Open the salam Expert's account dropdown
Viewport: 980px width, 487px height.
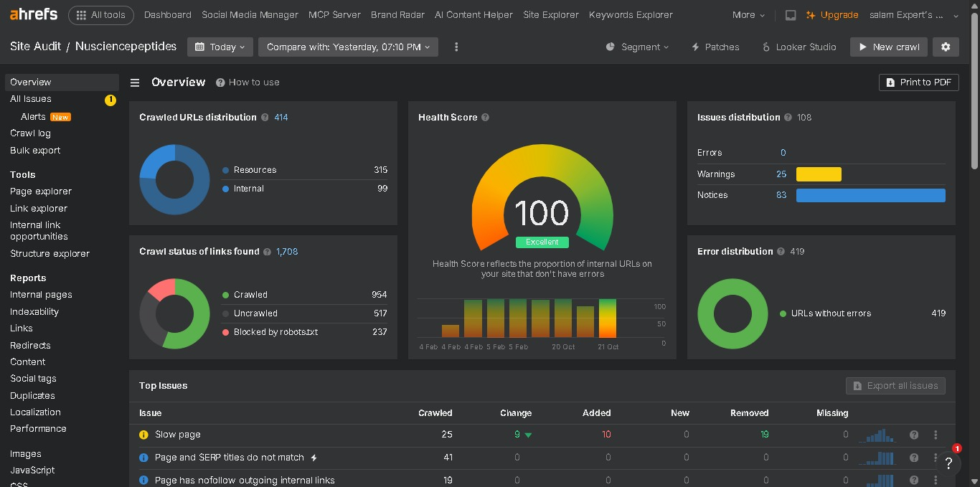tap(914, 15)
